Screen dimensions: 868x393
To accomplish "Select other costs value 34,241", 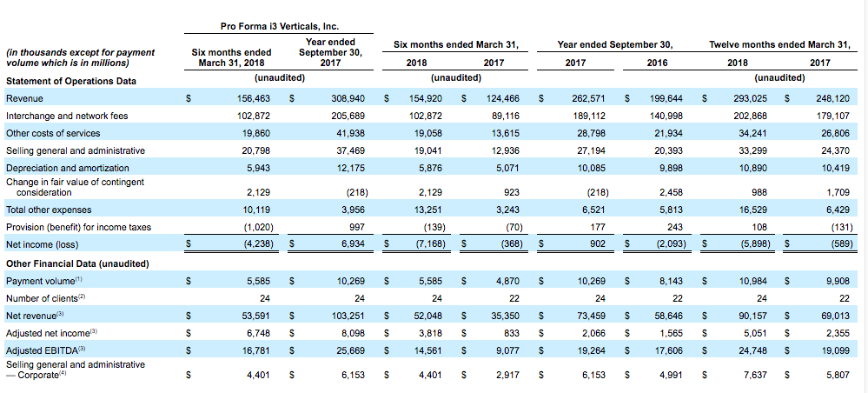I will [x=754, y=133].
